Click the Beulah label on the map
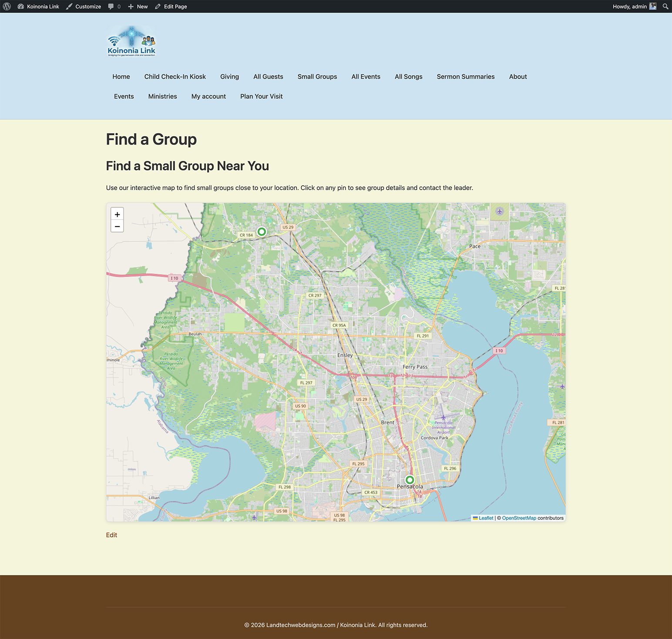This screenshot has width=672, height=639. tap(195, 334)
